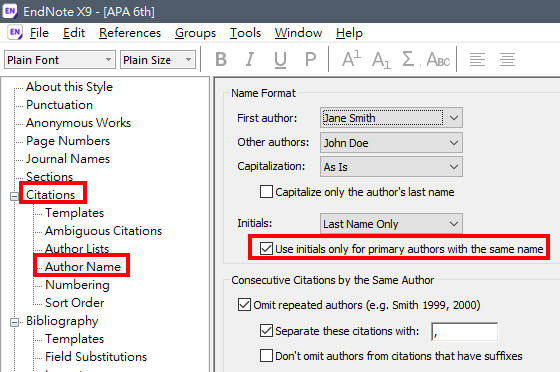Viewport: 560px width, 372px height.
Task: Select Page Numbers in the tree
Action: [68, 141]
